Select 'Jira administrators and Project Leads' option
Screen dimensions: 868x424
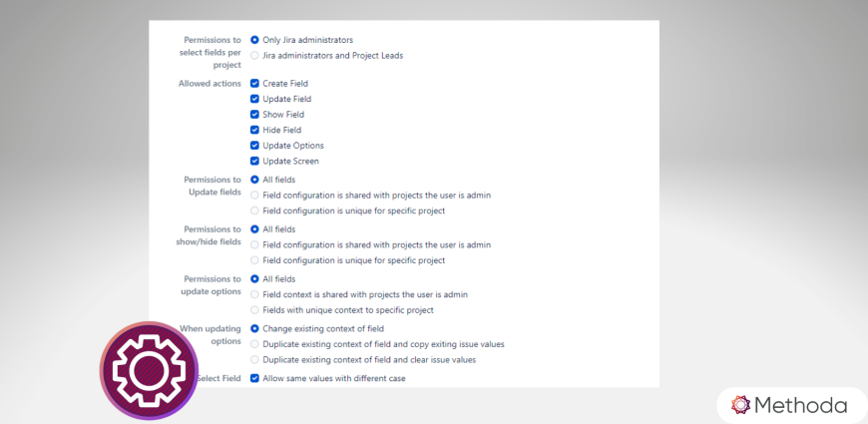click(255, 56)
